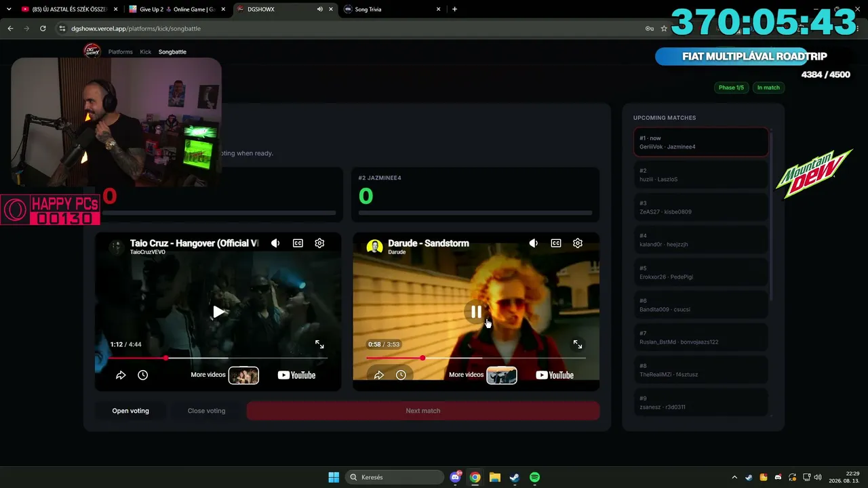The image size is (868, 488).
Task: Select upcoming match #5 Erokxor26 · PedePigi
Action: pyautogui.click(x=701, y=272)
